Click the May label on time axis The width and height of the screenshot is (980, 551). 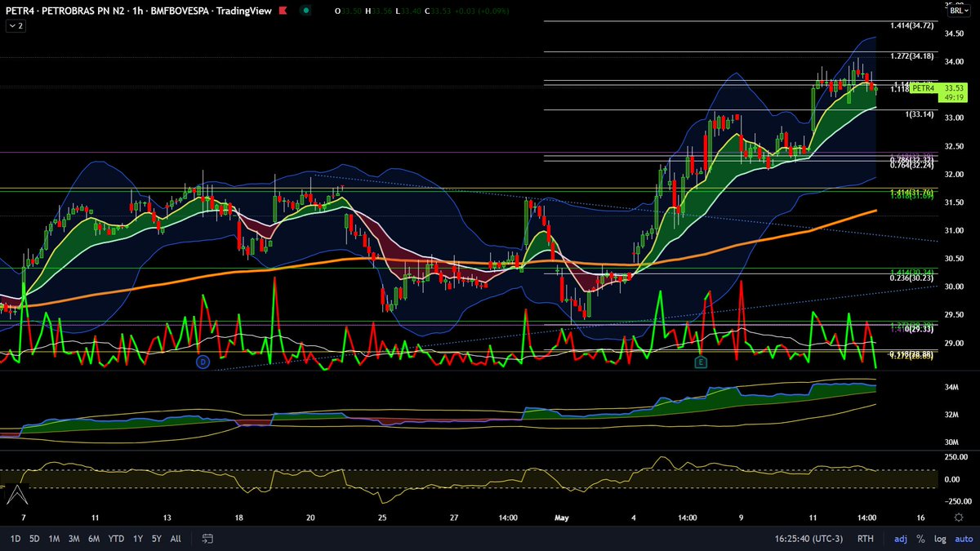coord(561,518)
